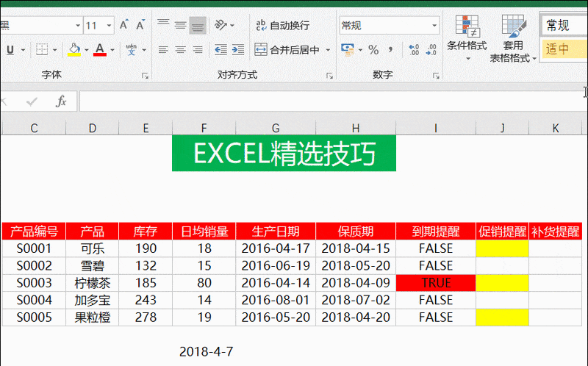588x366 pixels.
Task: Decrease the cell indent
Action: click(x=220, y=49)
